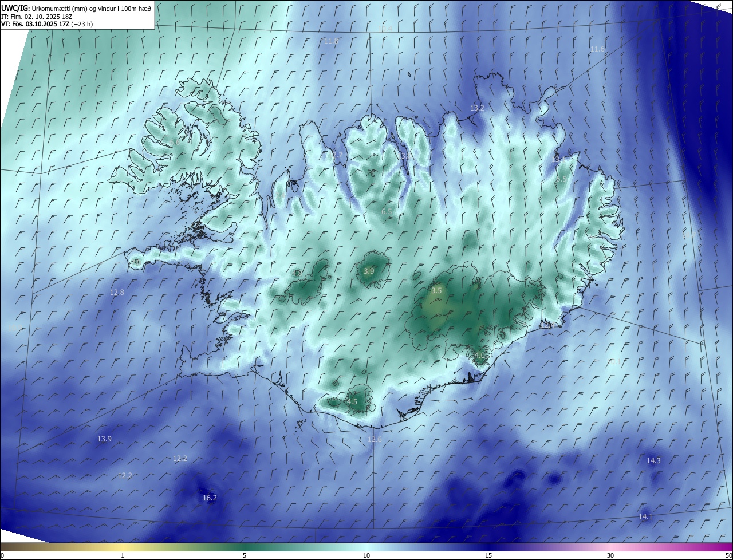Click the 14.3 value in the southeast ocean
This screenshot has height=560, width=733.
click(x=653, y=461)
